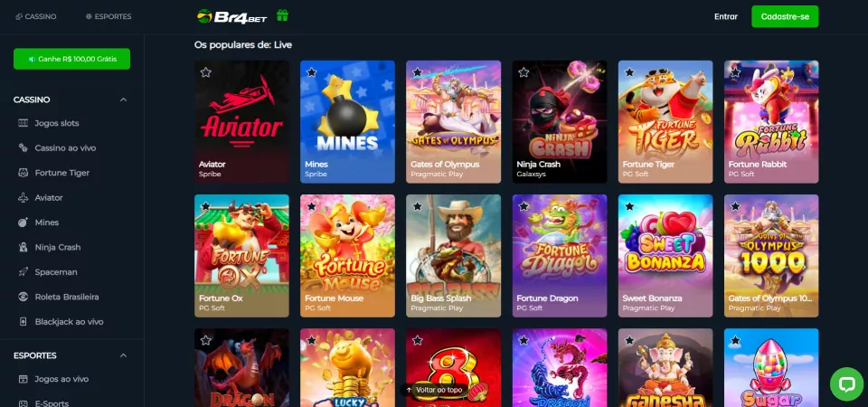Image resolution: width=868 pixels, height=407 pixels.
Task: Click the green gift box icon
Action: pos(282,15)
